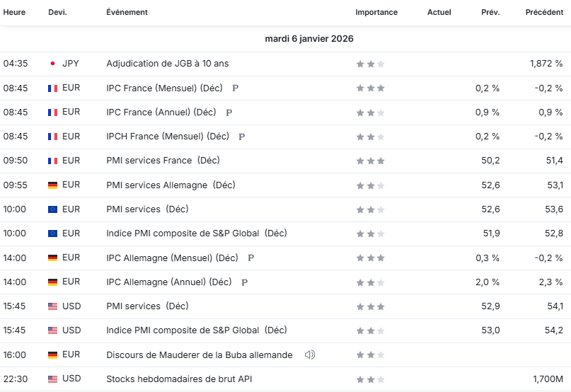
Task: Click the US flag in Stocks hebdomadaires row
Action: [x=52, y=379]
